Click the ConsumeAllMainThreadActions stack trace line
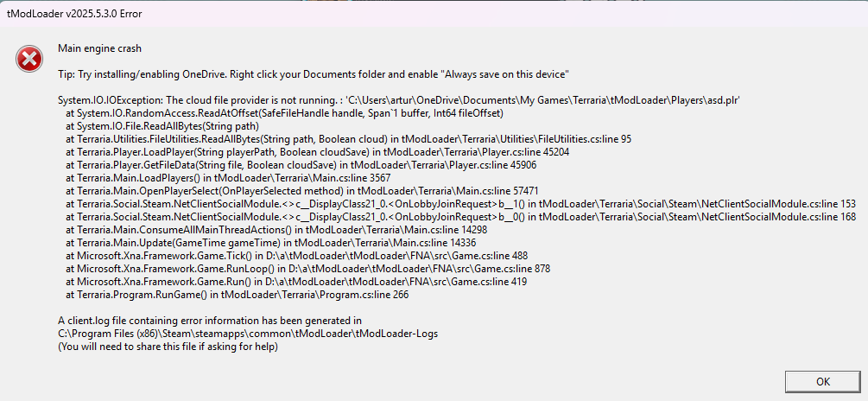The height and width of the screenshot is (401, 868). (x=276, y=230)
